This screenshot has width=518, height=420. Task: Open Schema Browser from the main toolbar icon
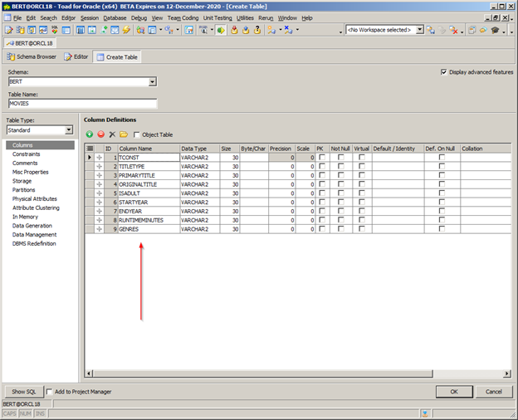tap(20, 30)
